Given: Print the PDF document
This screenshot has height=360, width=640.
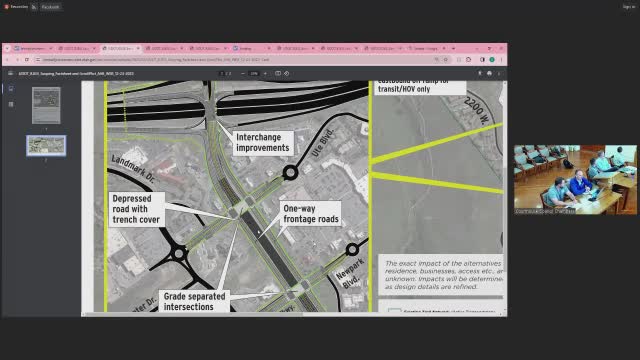Looking at the screenshot, I should pos(489,73).
